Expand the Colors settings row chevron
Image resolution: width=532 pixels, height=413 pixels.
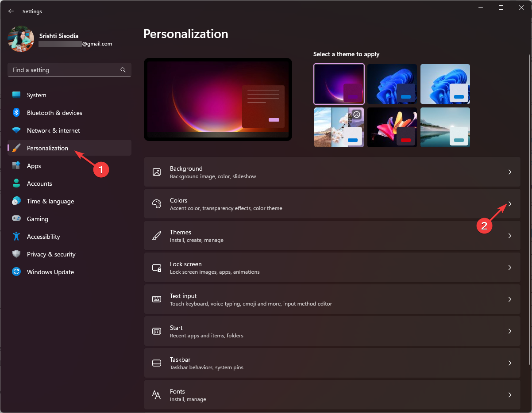click(509, 204)
